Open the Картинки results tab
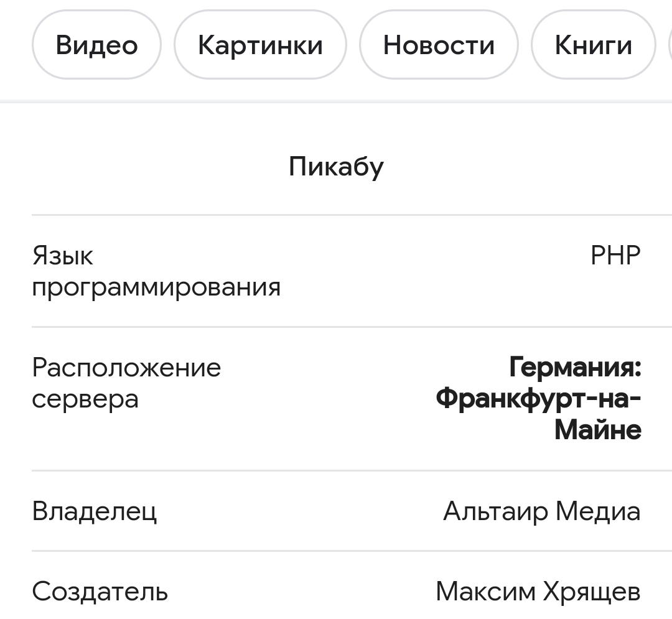The height and width of the screenshot is (619, 672). pyautogui.click(x=260, y=45)
